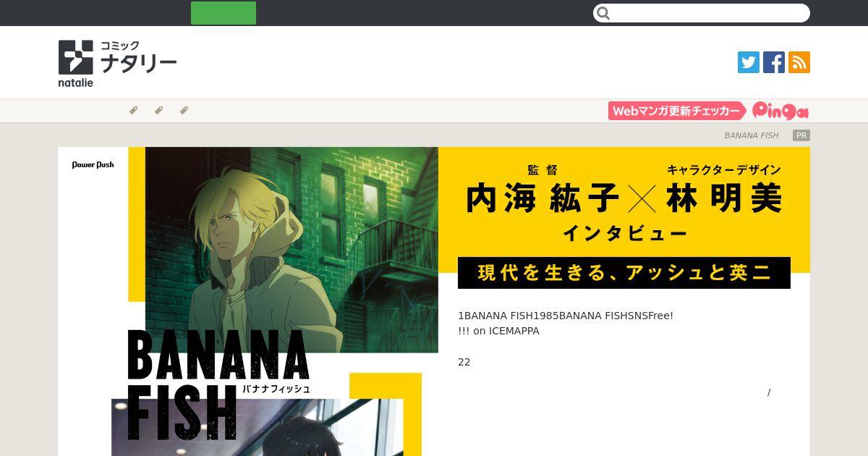
Task: Open the Facebook icon link
Action: click(x=774, y=62)
